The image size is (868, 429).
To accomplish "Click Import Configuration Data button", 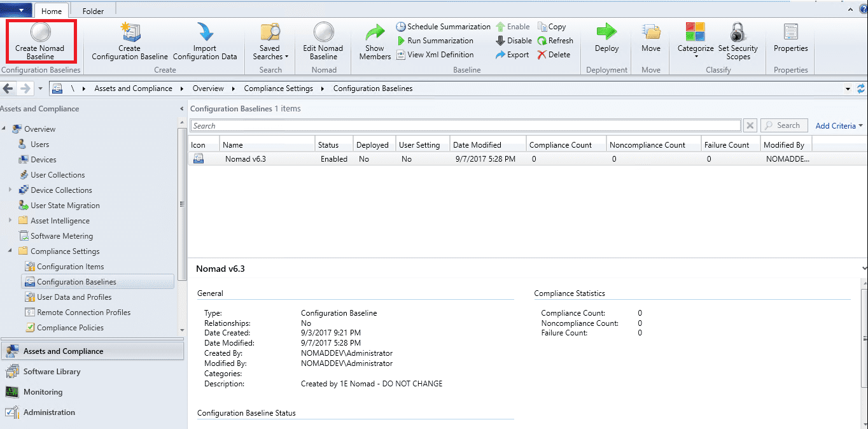I will click(205, 42).
